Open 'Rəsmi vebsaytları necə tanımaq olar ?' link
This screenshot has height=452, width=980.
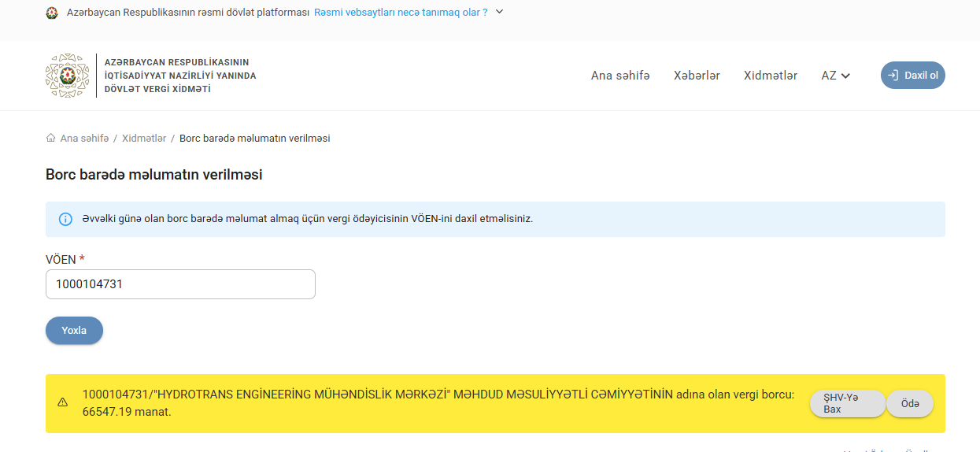point(401,13)
